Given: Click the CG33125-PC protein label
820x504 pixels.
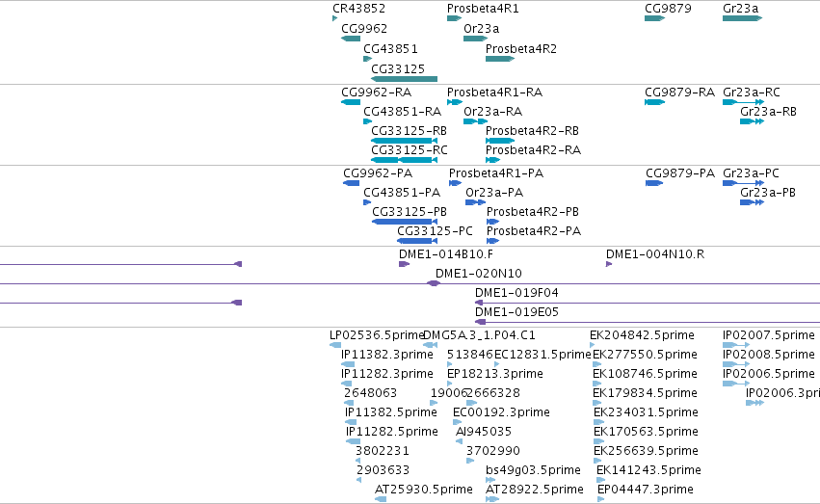Looking at the screenshot, I should (435, 231).
